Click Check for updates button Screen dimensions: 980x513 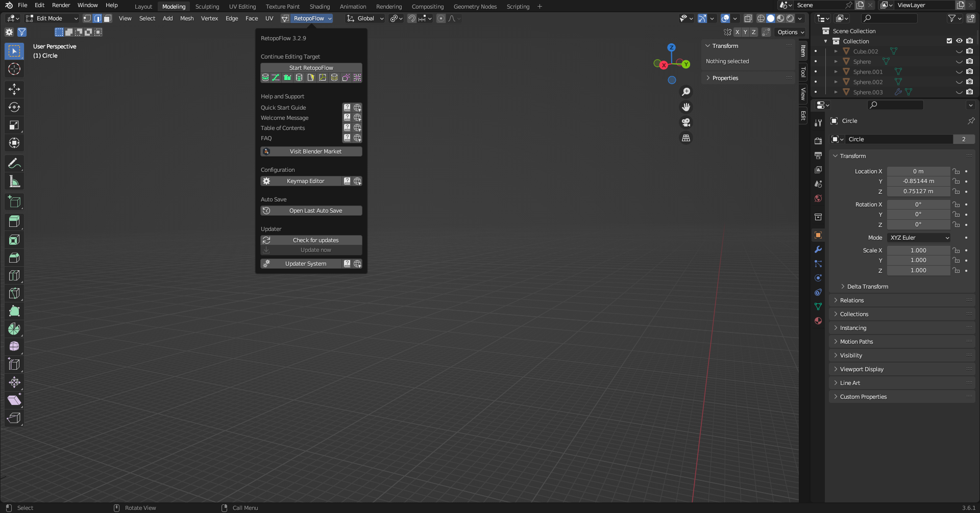click(x=311, y=240)
